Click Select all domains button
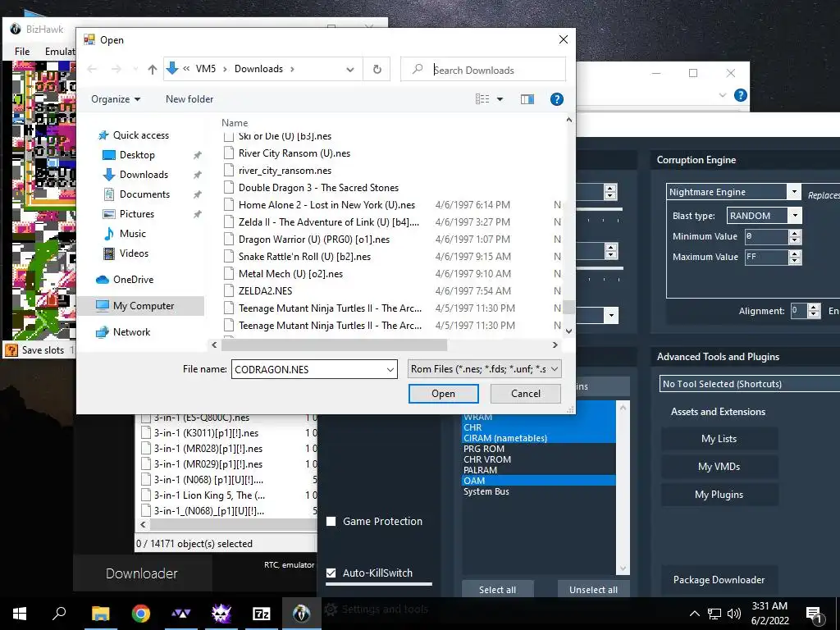840x630 pixels. coord(497,589)
